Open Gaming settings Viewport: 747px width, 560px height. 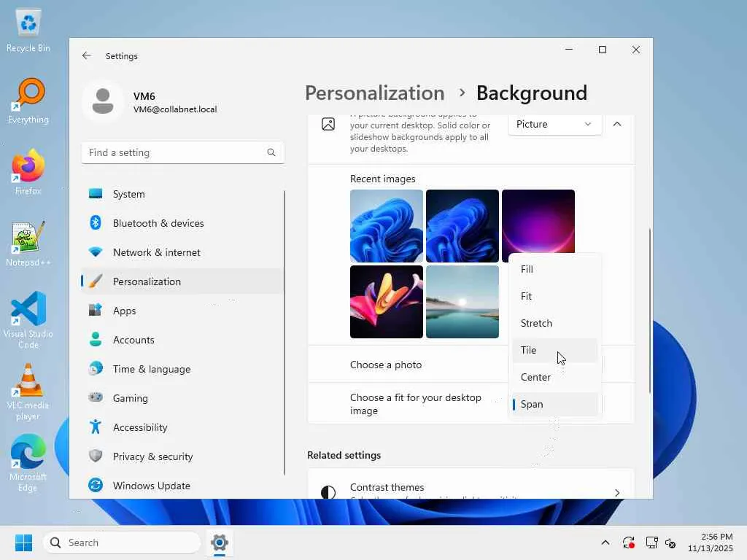click(x=182, y=398)
